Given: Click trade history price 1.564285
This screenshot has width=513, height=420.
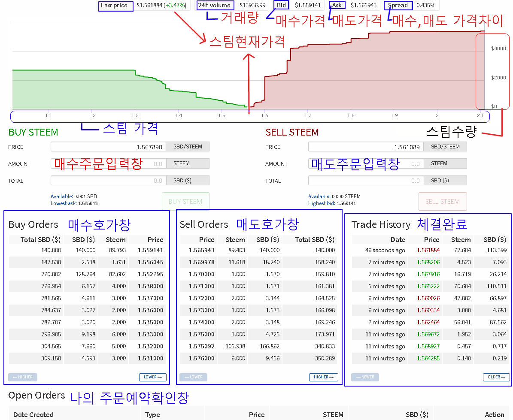Looking at the screenshot, I should pyautogui.click(x=428, y=359).
